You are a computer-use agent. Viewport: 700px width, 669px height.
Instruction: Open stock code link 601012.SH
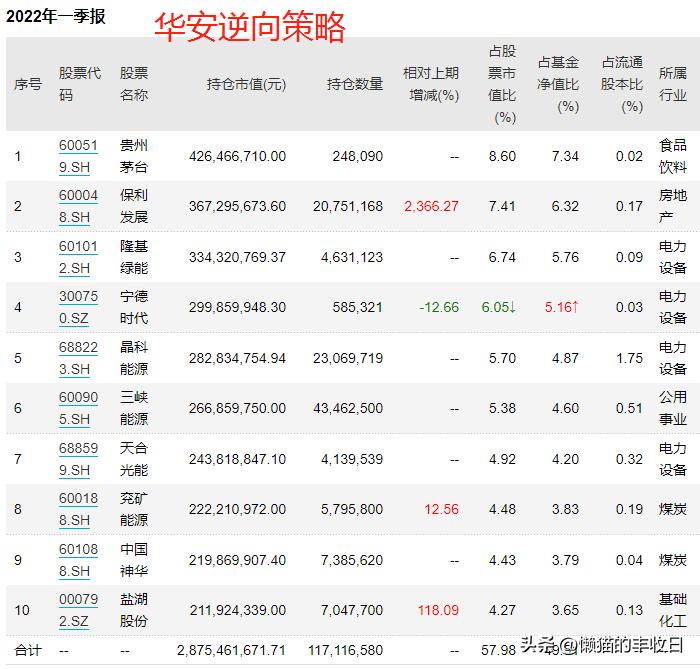point(78,257)
